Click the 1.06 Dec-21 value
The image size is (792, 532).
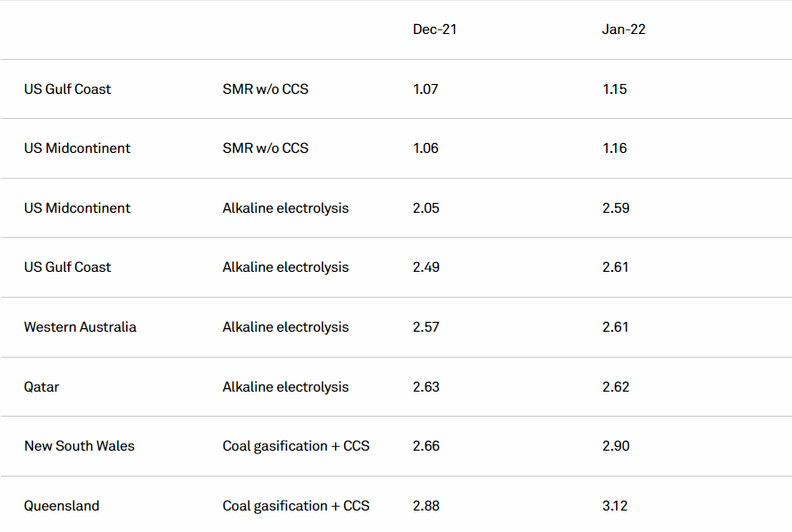(425, 148)
